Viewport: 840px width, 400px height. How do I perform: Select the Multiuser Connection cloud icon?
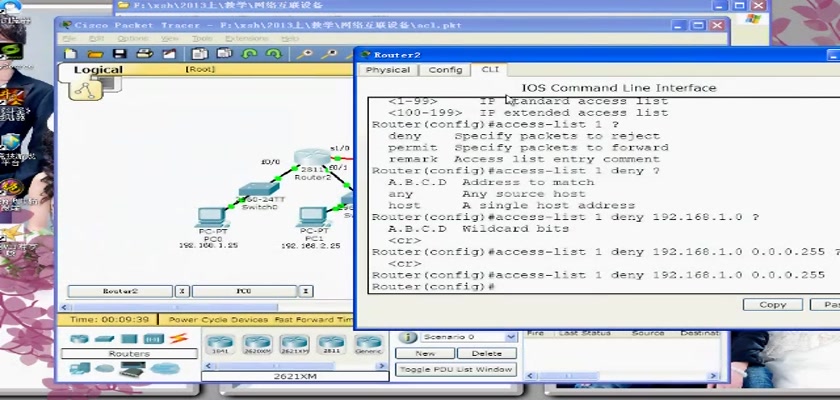tap(165, 368)
